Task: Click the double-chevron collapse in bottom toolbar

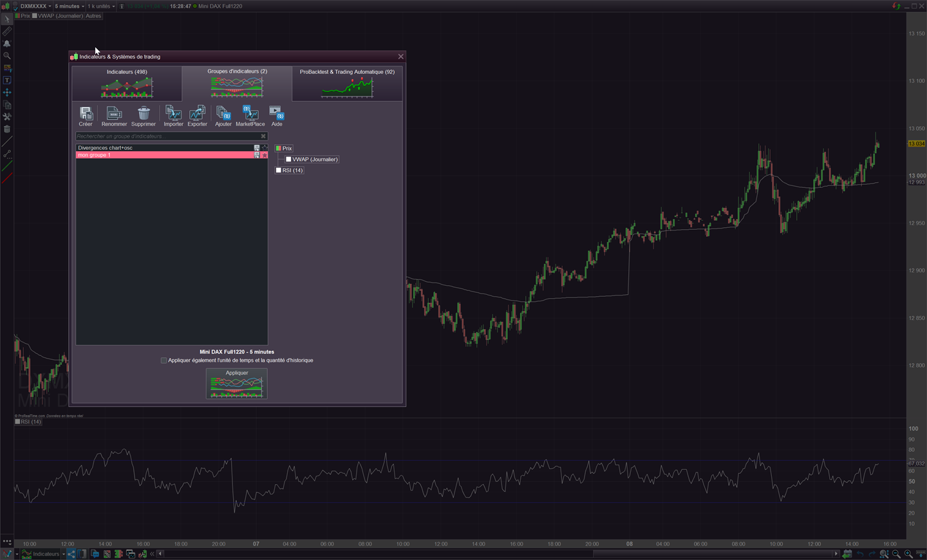Action: point(152,554)
